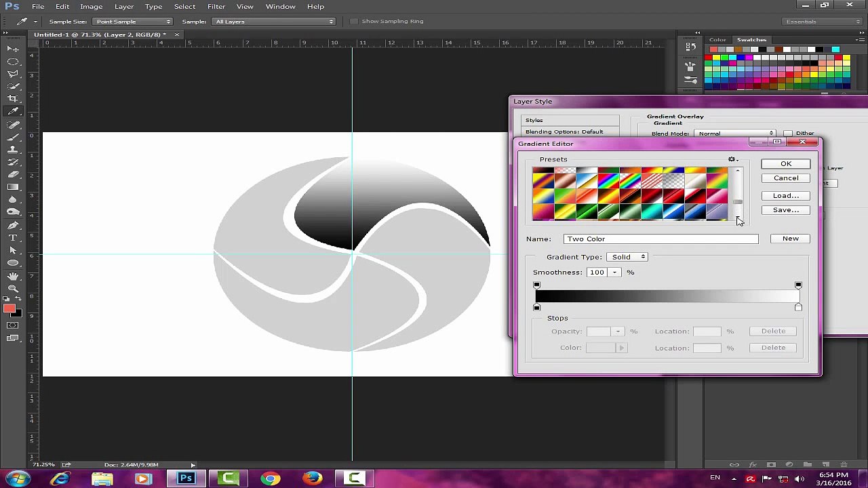868x488 pixels.
Task: Select the Zoom tool
Action: 13,289
